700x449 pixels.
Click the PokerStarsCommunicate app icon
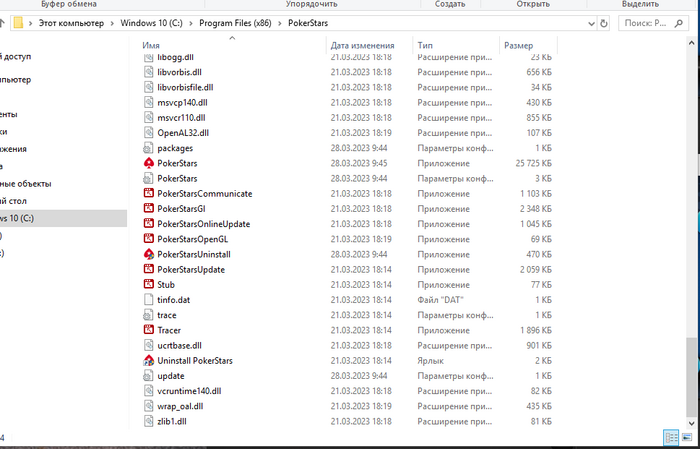click(x=149, y=194)
